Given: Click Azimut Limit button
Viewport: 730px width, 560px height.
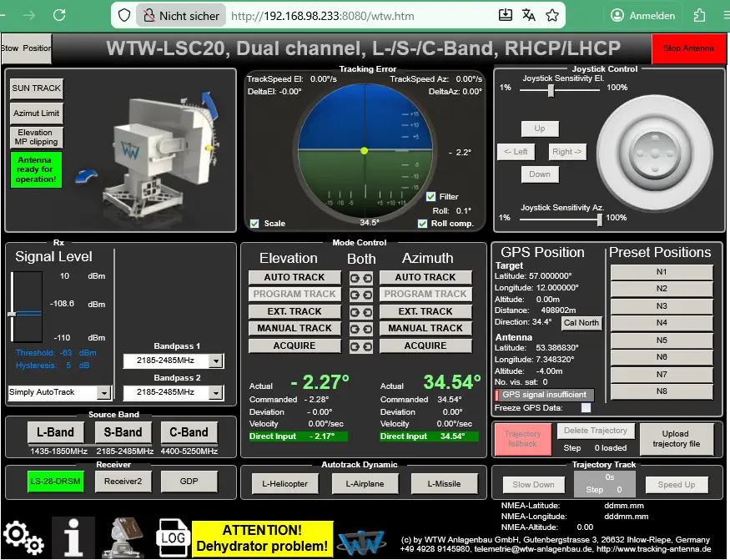Looking at the screenshot, I should 37,114.
